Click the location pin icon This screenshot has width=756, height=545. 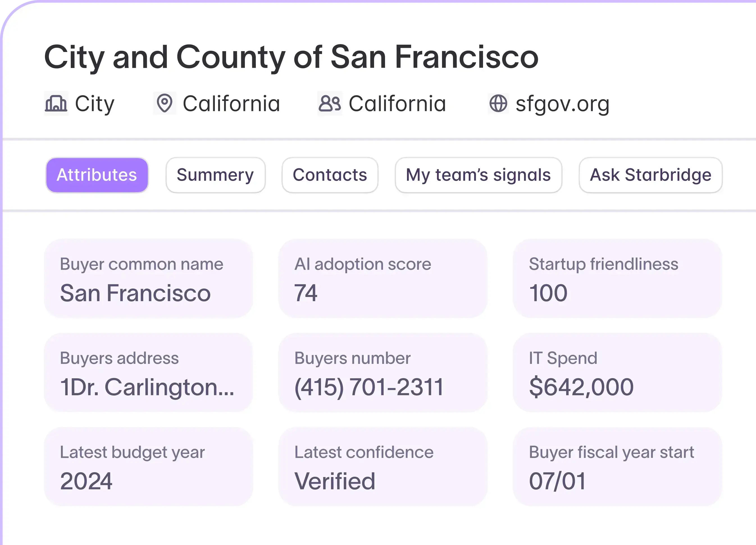pos(165,103)
